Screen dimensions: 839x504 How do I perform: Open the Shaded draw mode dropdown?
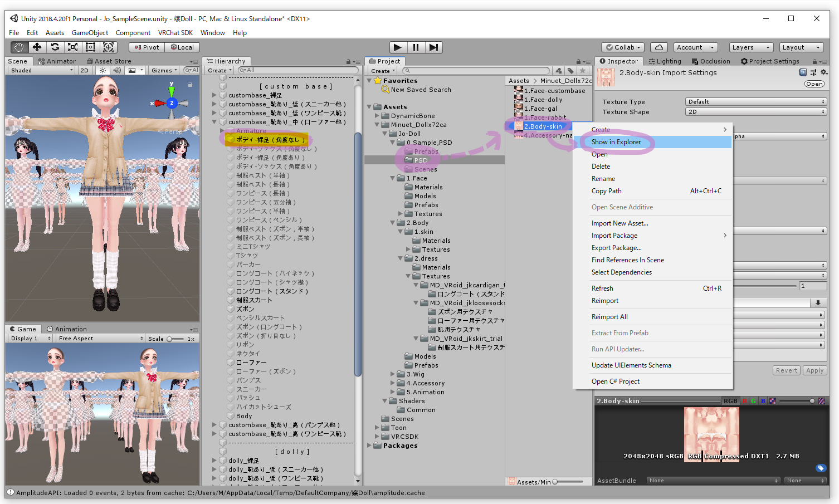point(42,70)
